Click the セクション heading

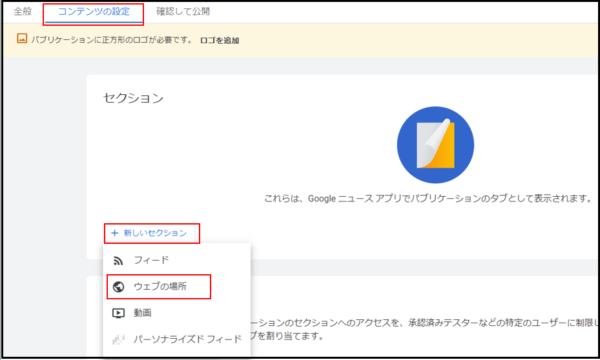(133, 98)
